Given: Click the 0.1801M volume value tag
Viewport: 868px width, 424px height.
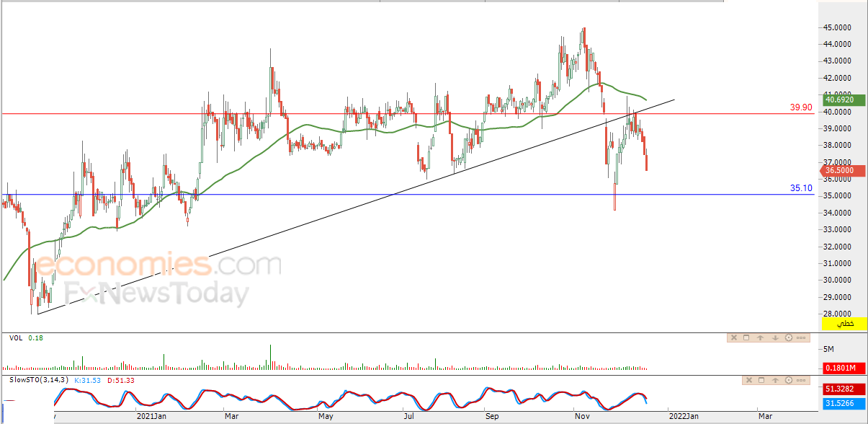Looking at the screenshot, I should click(844, 368).
